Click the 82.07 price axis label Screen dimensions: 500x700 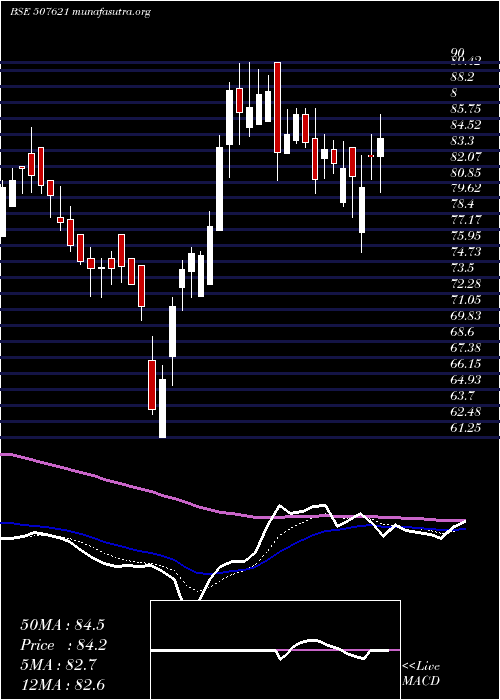(466, 157)
